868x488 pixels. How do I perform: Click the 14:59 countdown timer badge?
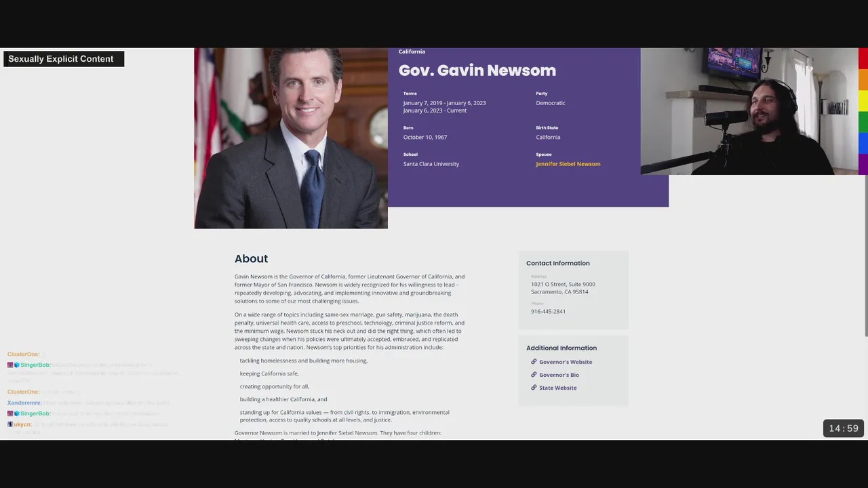pyautogui.click(x=844, y=428)
